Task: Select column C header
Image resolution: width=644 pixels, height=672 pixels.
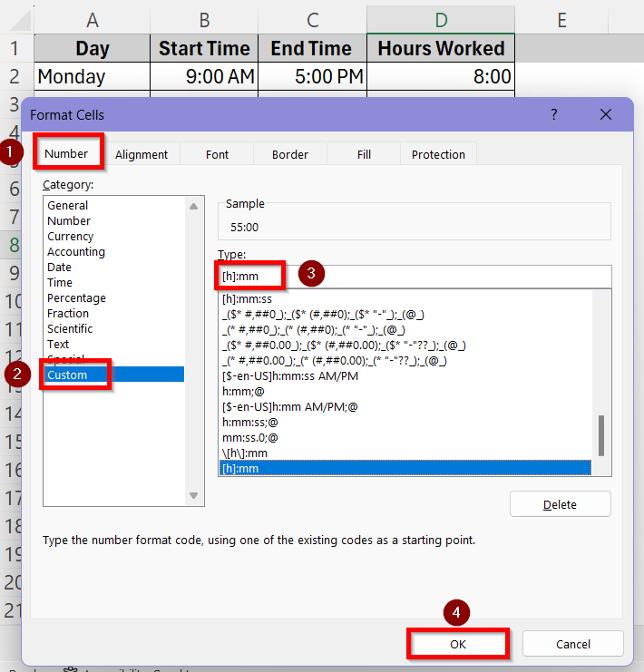Action: (x=313, y=20)
